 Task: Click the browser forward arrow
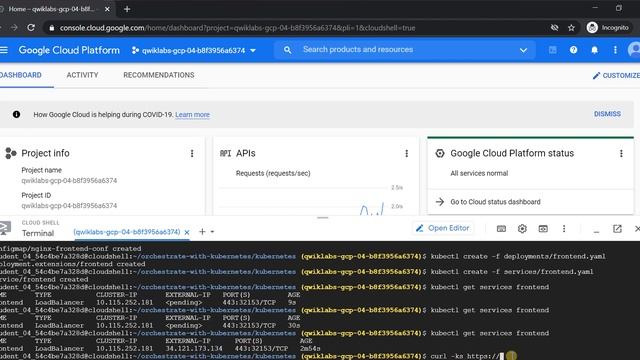(14, 27)
